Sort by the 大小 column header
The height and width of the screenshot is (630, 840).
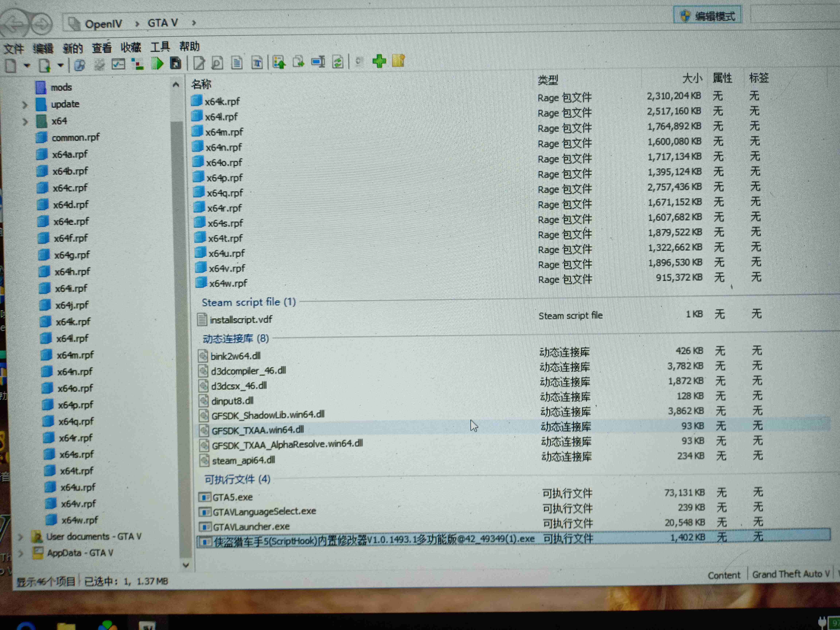pos(692,79)
